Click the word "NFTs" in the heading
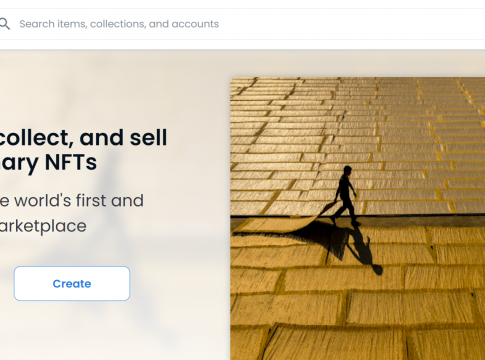This screenshot has height=360, width=485. point(71,162)
